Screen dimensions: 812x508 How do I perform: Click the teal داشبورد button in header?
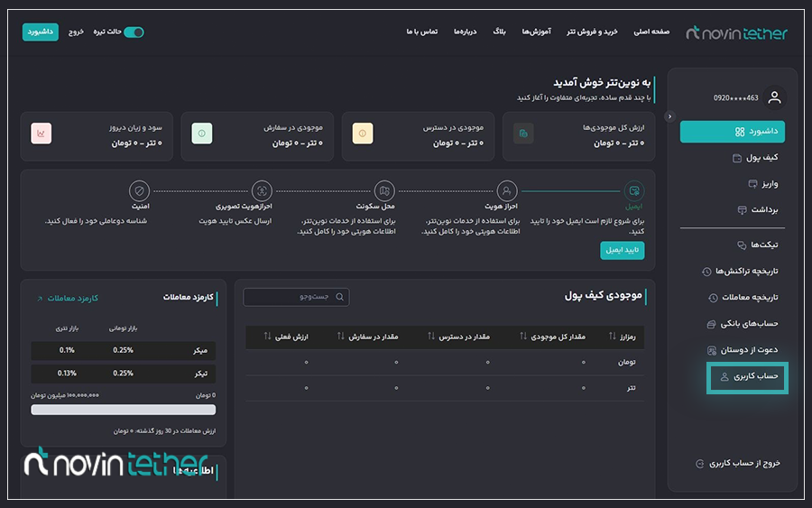41,32
